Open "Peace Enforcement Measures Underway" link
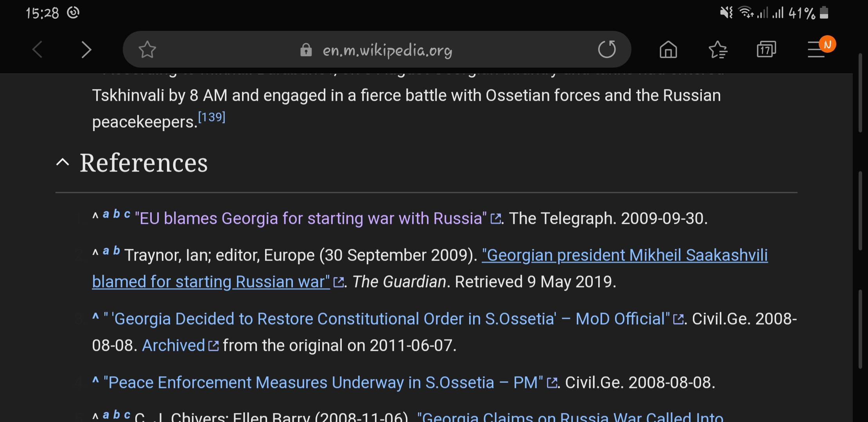This screenshot has width=868, height=422. pos(323,383)
